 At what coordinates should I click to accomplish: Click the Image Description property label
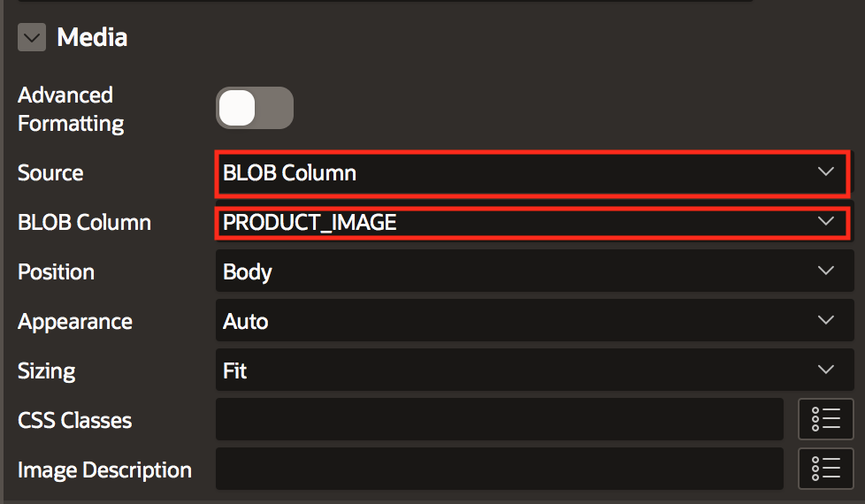click(104, 470)
